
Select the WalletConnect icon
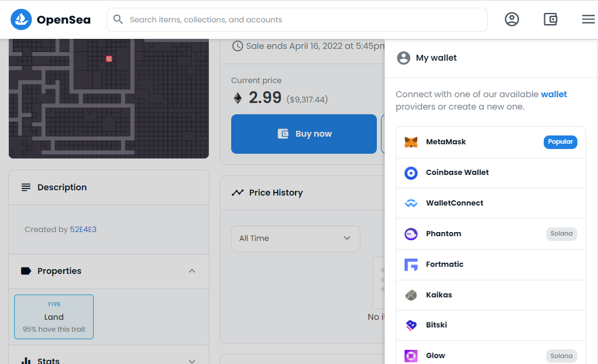tap(411, 203)
